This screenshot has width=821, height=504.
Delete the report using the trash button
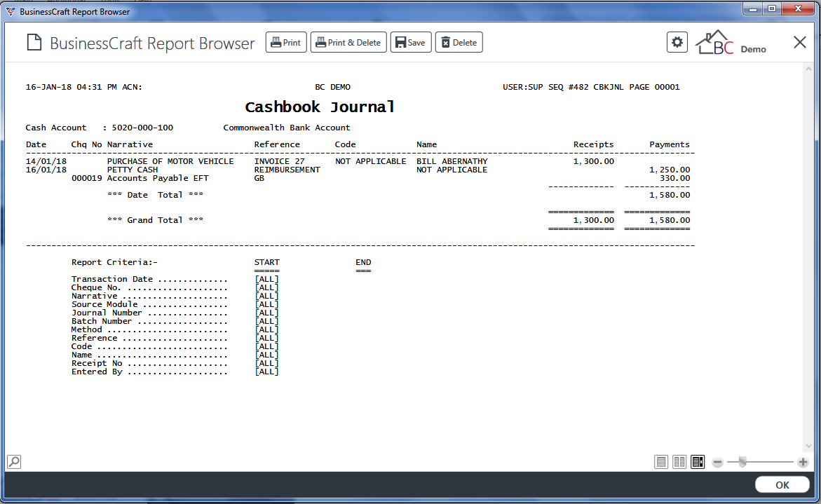click(x=459, y=42)
